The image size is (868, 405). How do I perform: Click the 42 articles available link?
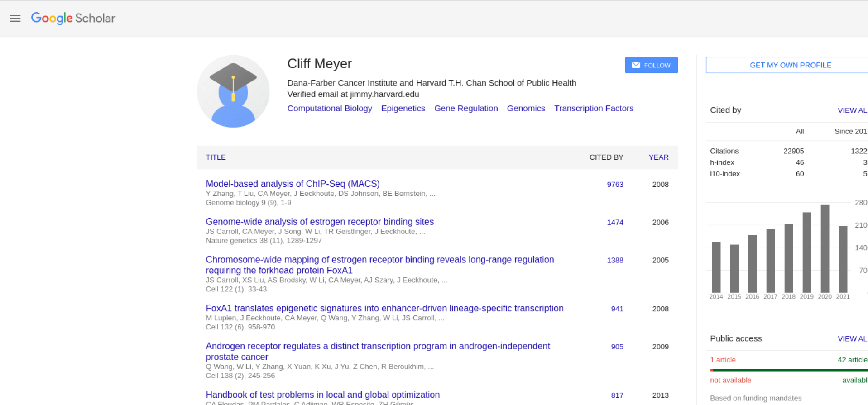click(x=853, y=360)
